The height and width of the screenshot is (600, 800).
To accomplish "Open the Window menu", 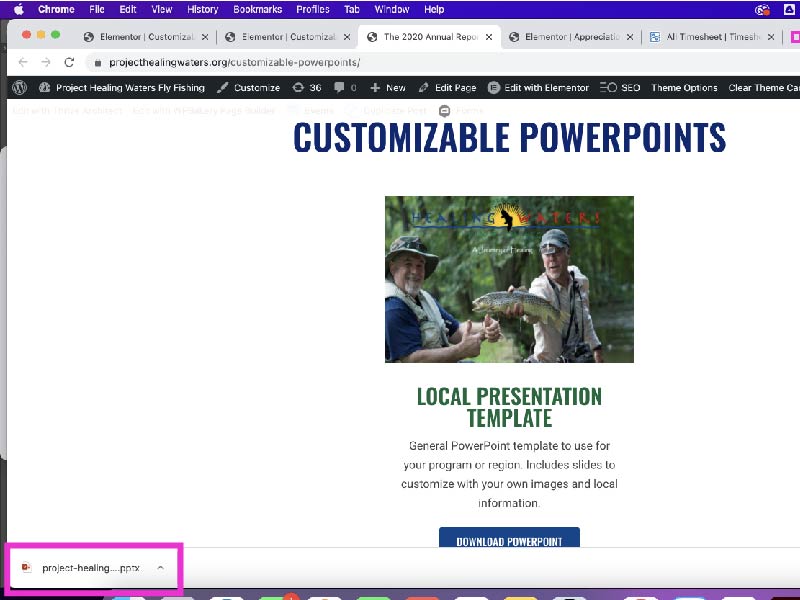I will coord(392,9).
